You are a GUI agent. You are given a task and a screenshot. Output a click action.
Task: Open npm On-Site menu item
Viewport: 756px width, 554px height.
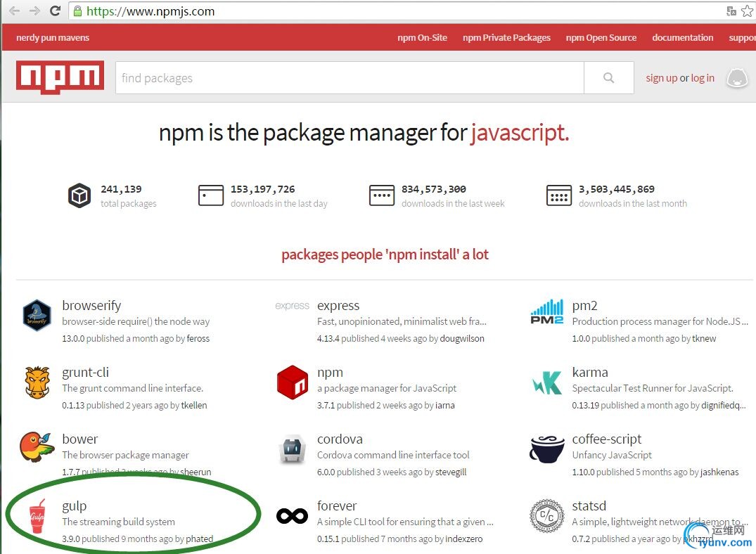click(x=423, y=37)
